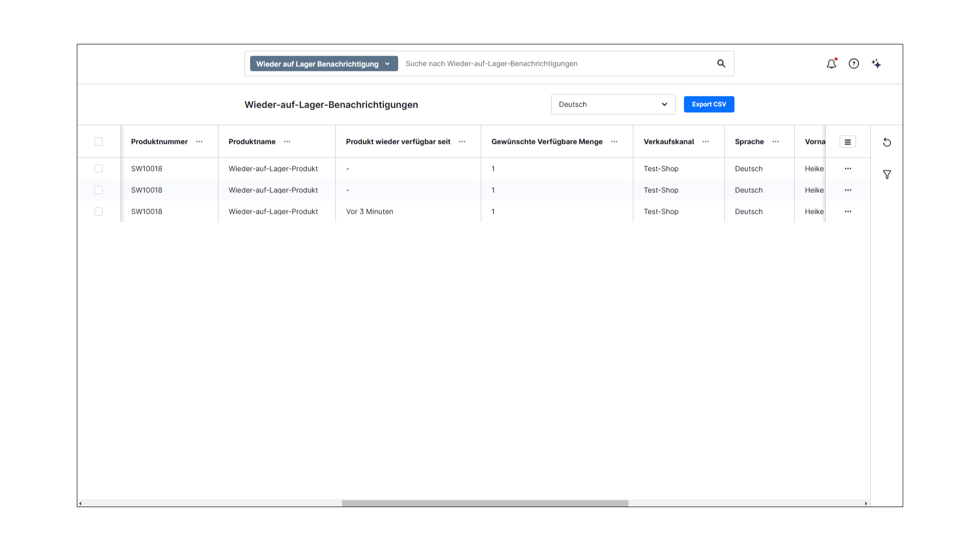Open the help menu icon
The width and height of the screenshot is (980, 551).
tap(854, 64)
